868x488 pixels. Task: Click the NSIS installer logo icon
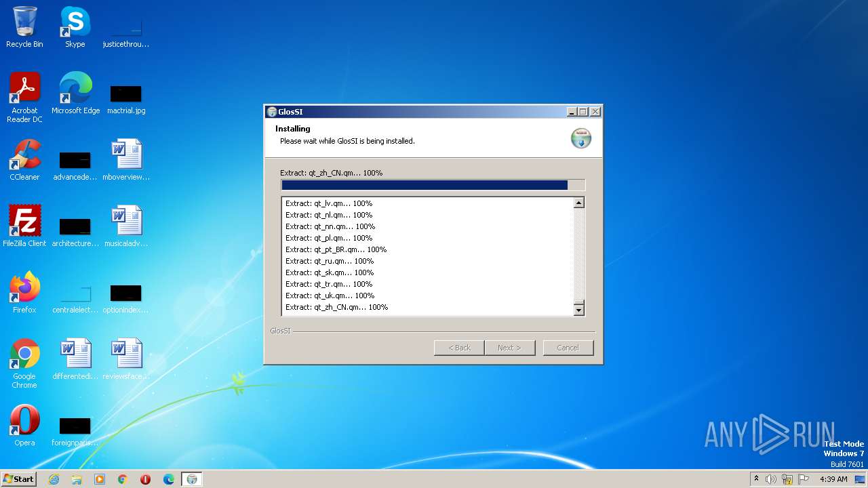pos(581,138)
